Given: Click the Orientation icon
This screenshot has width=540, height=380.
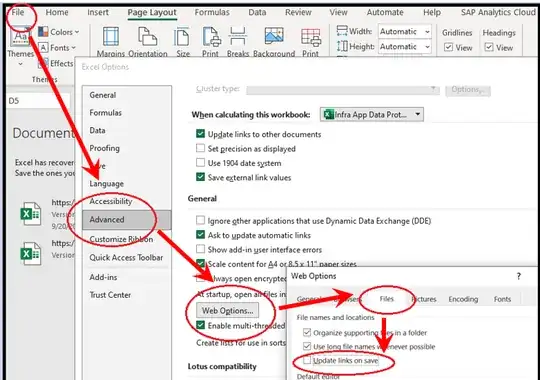Looking at the screenshot, I should (x=147, y=37).
